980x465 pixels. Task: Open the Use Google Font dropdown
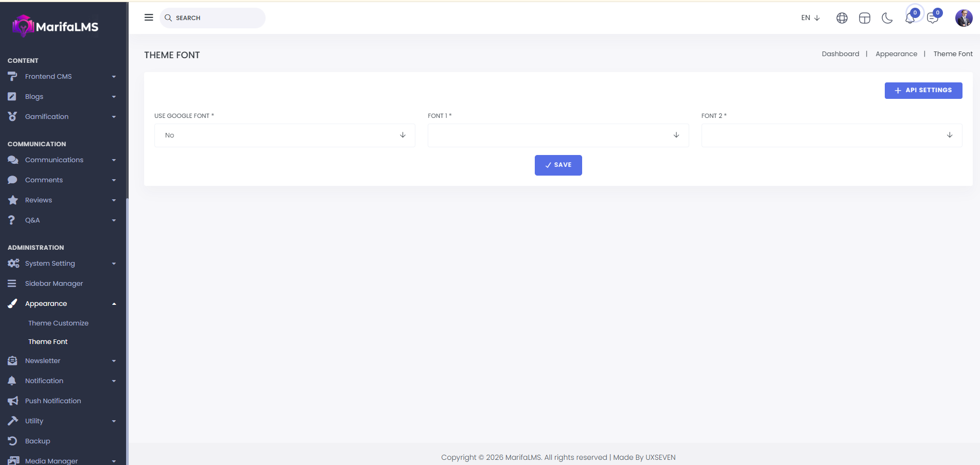point(285,135)
